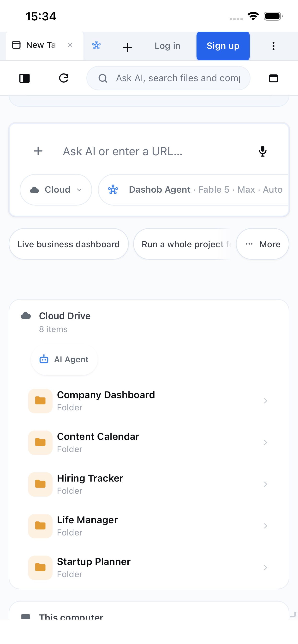Expand Content Calendar via its chevron
The height and width of the screenshot is (644, 298).
[265, 443]
